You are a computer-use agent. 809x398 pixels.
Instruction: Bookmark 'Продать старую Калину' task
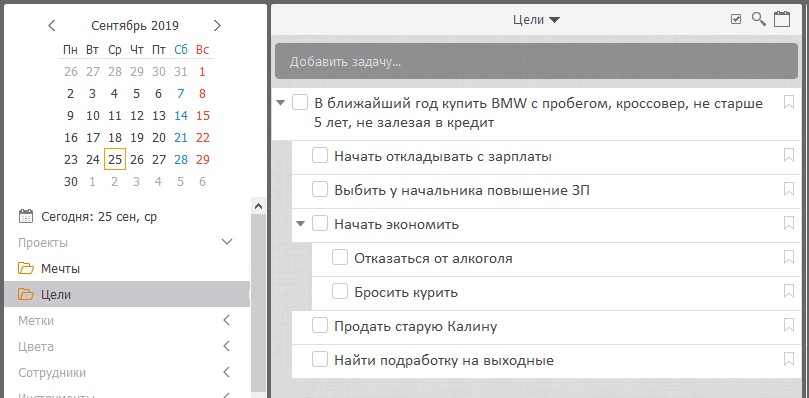788,325
